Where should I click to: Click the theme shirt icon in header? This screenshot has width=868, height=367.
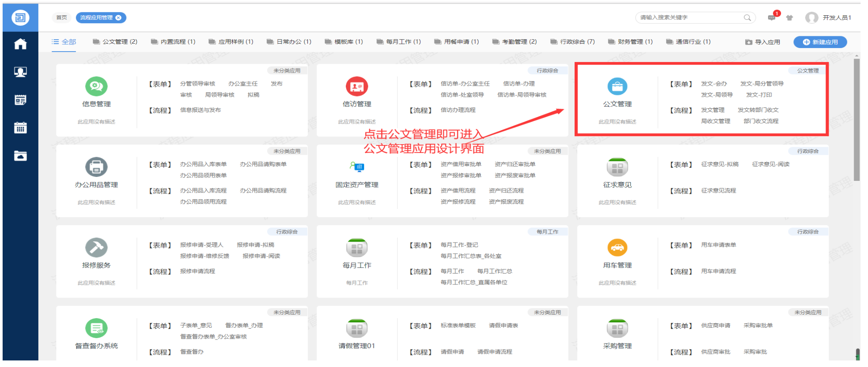coord(789,18)
